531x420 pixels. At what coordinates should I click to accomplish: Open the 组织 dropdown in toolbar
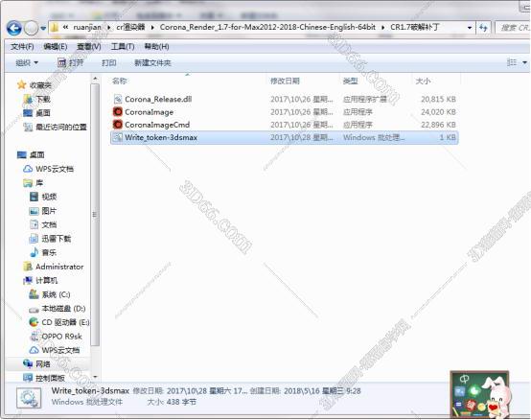(x=27, y=62)
